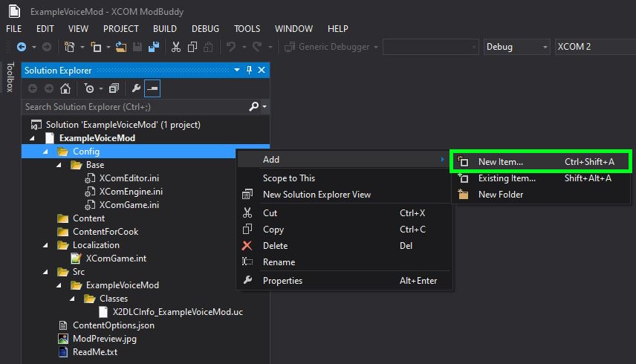This screenshot has height=364, width=636.
Task: Click the Navigate Backward toolbar icon
Action: 21,47
